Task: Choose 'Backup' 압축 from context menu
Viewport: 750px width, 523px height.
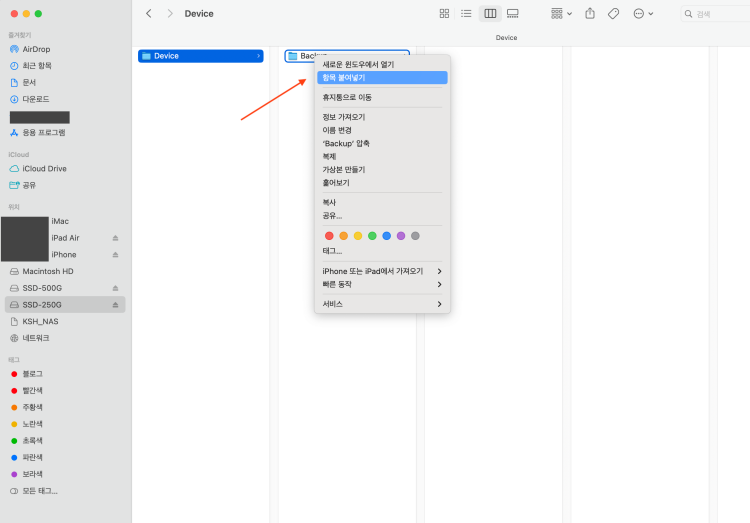Action: coord(382,143)
